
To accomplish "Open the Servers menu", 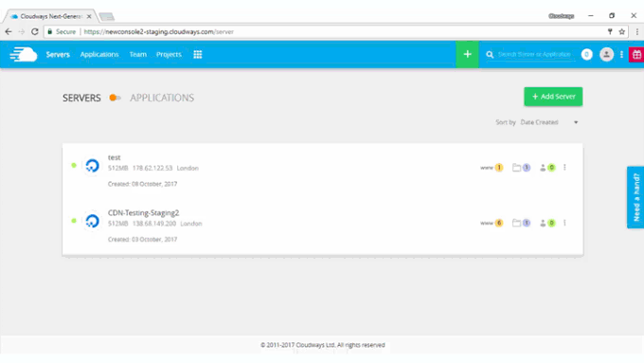I will point(58,54).
